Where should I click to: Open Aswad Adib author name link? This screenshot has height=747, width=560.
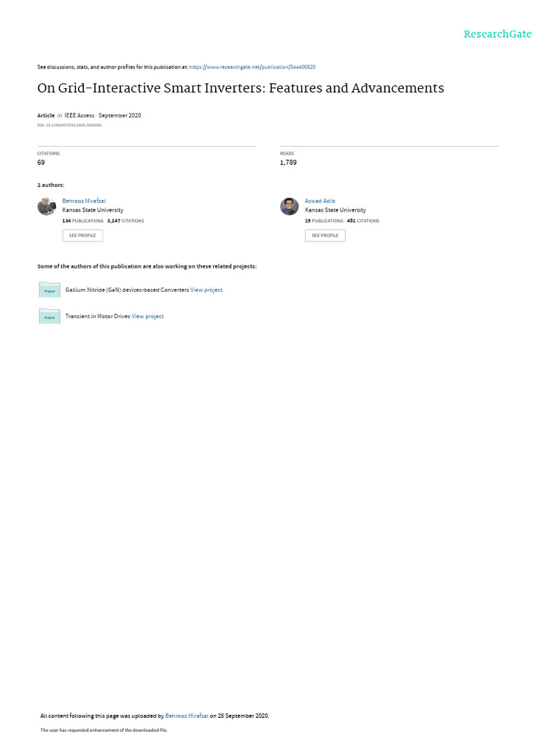point(320,201)
